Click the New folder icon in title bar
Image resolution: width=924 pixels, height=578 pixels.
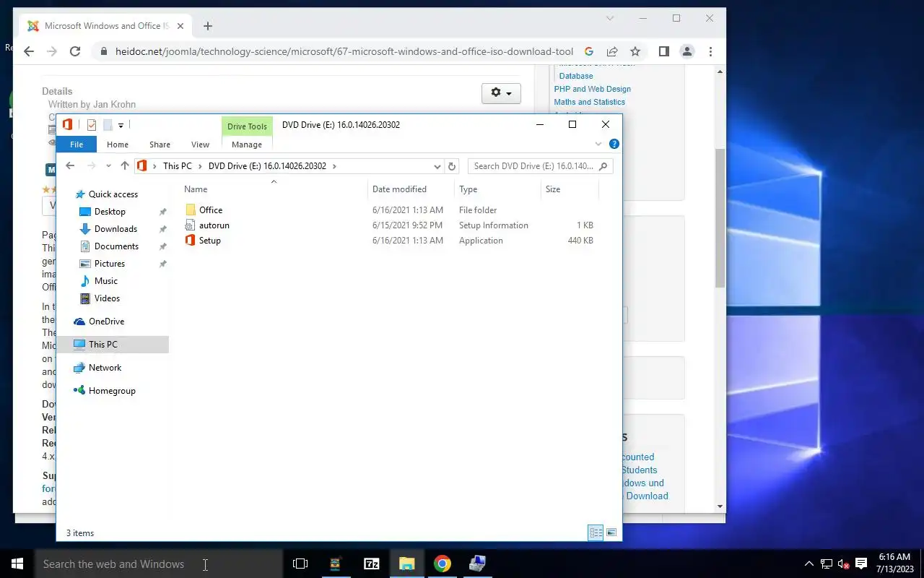click(x=108, y=125)
